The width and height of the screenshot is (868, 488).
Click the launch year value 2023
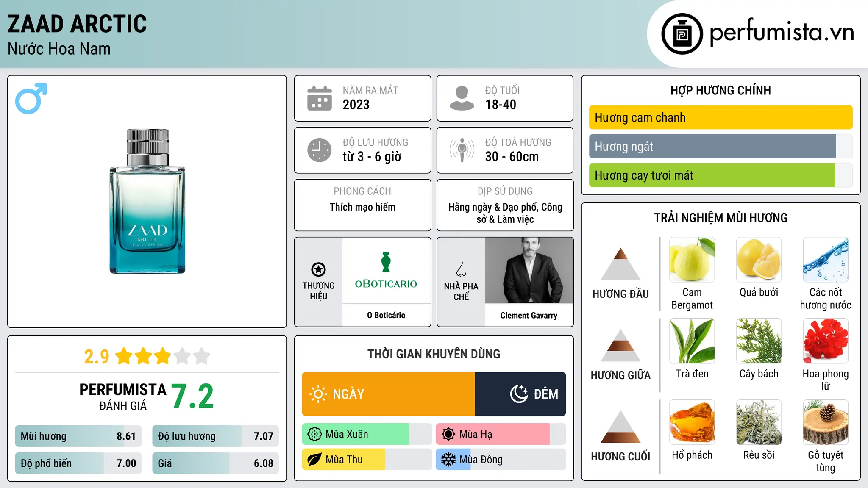coord(356,105)
